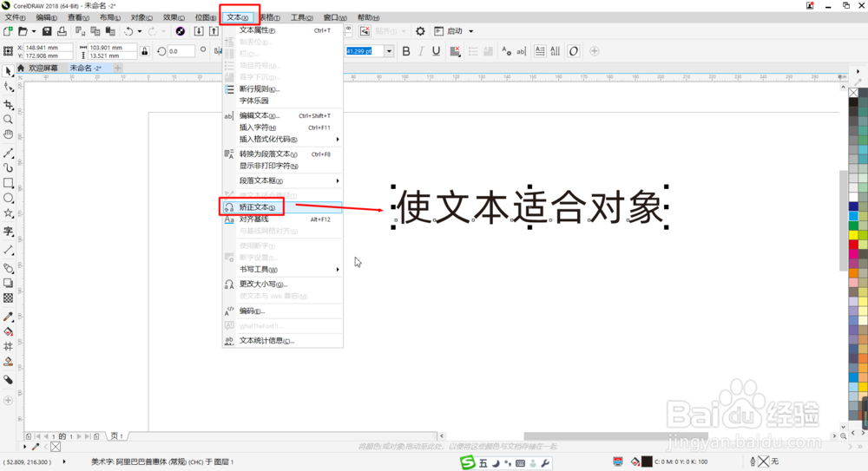The image size is (868, 471).
Task: Toggle Italic formatting
Action: point(421,51)
